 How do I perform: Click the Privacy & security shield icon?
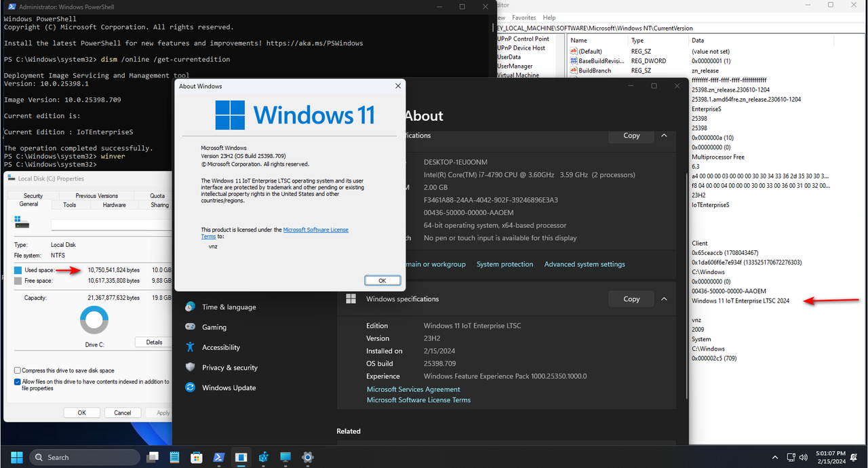tap(191, 367)
